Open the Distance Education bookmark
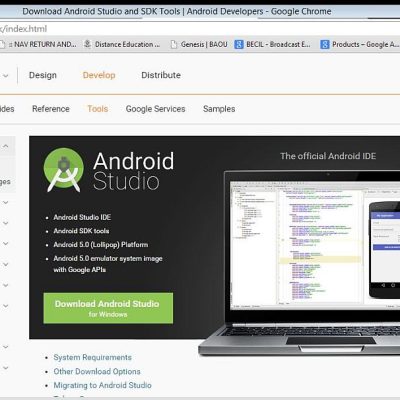 coord(122,44)
